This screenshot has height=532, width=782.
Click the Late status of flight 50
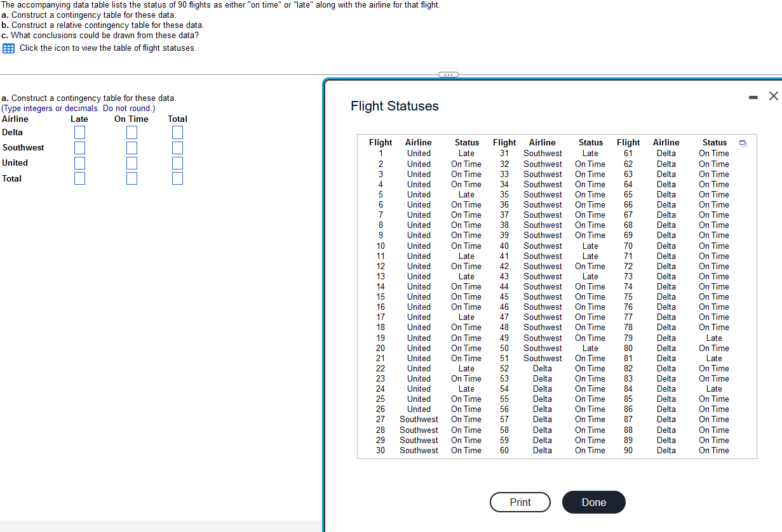590,348
